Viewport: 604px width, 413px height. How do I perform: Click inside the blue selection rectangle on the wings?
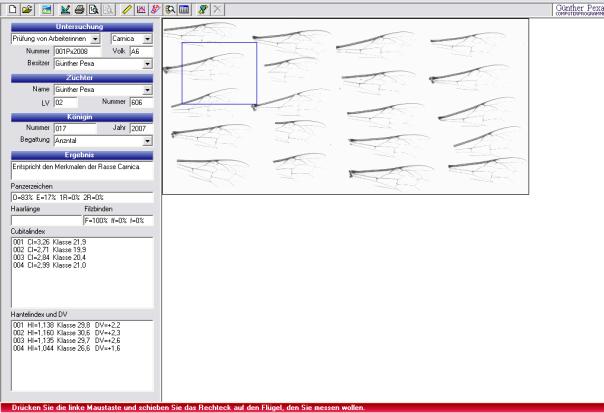(x=219, y=73)
